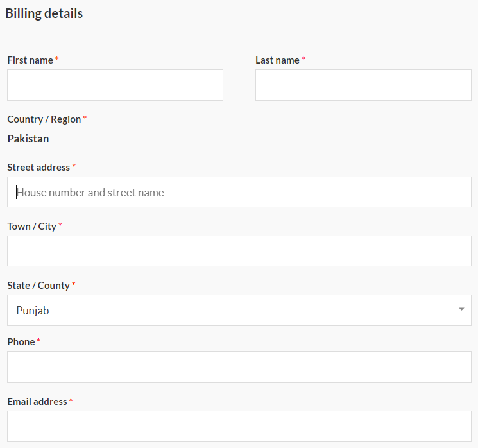Click the First name label
The image size is (478, 448).
[x=30, y=60]
